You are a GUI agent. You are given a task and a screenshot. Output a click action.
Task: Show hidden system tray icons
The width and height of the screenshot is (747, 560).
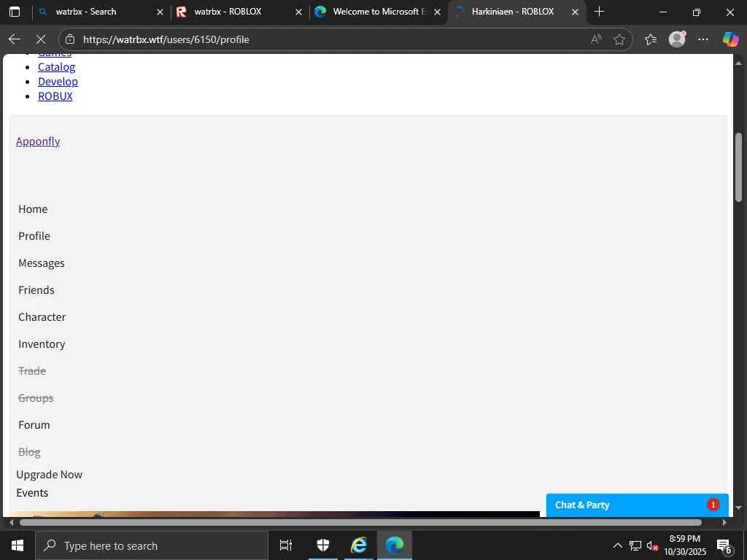pyautogui.click(x=617, y=545)
